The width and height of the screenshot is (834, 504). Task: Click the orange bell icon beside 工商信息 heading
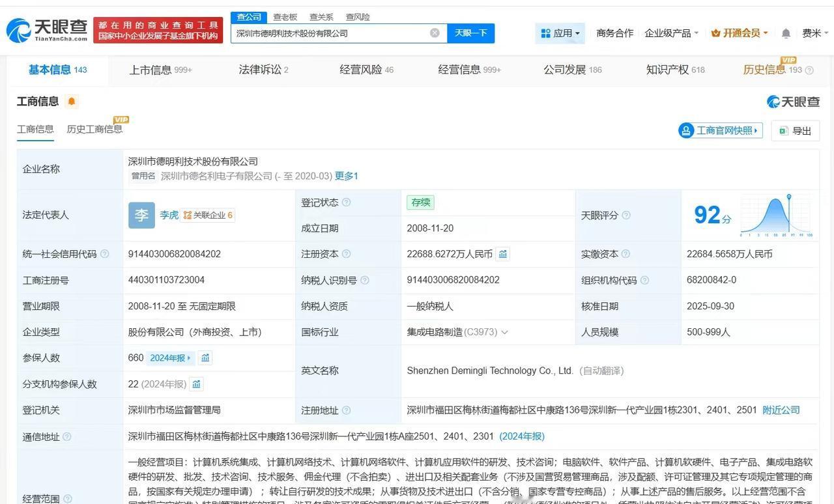[71, 101]
